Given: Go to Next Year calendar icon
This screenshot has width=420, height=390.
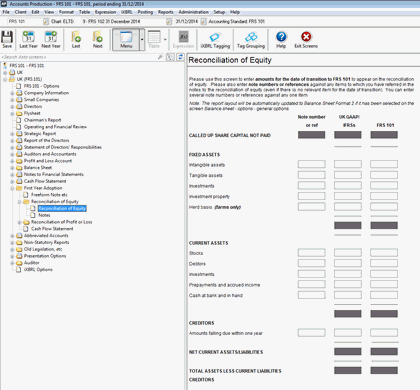Looking at the screenshot, I should pos(51,40).
